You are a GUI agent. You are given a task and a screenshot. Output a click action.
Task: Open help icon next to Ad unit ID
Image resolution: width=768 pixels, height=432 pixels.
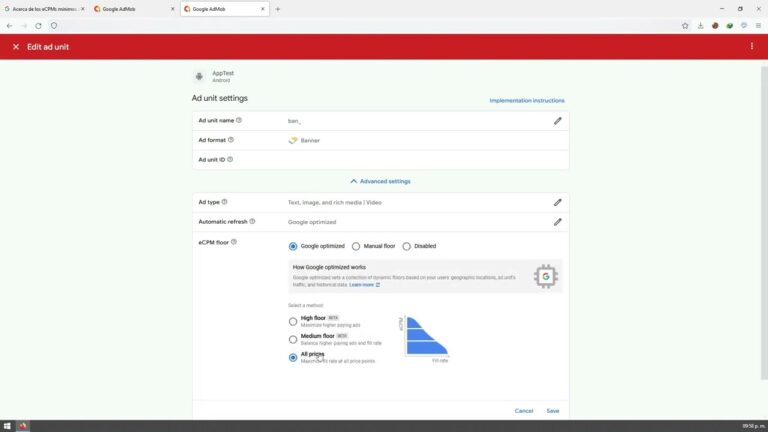[230, 159]
